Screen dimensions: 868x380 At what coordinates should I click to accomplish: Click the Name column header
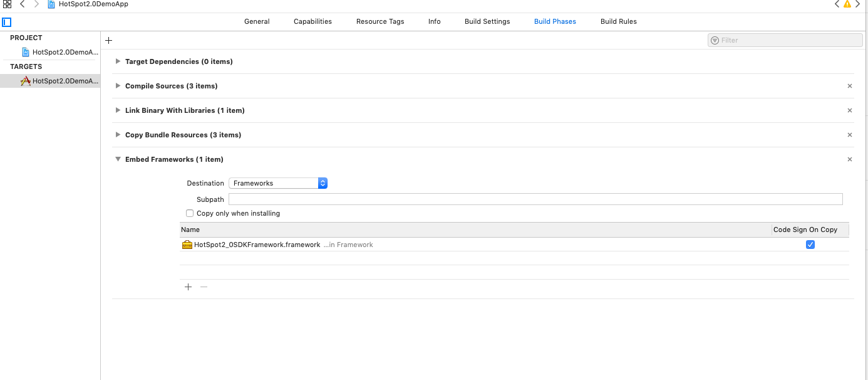point(476,230)
